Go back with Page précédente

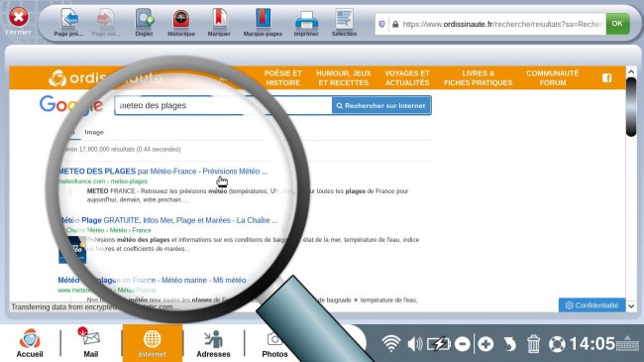(x=69, y=22)
